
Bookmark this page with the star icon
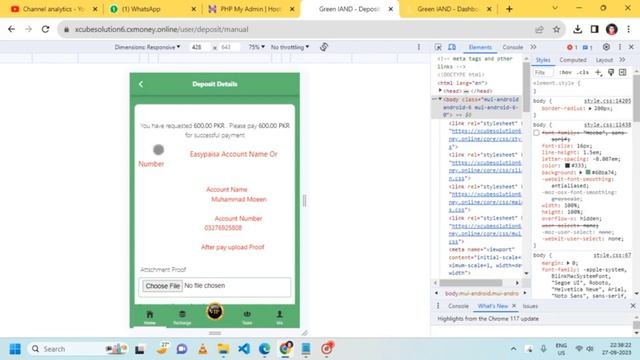pyautogui.click(x=556, y=29)
